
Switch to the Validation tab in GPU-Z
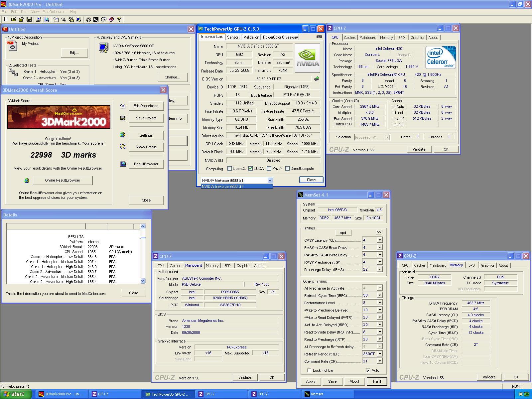[x=251, y=37]
